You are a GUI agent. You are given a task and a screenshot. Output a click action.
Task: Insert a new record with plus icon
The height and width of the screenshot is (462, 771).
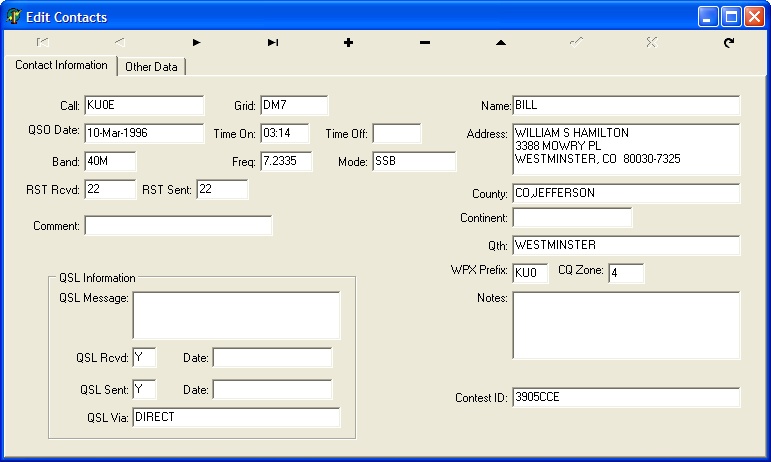click(x=348, y=43)
